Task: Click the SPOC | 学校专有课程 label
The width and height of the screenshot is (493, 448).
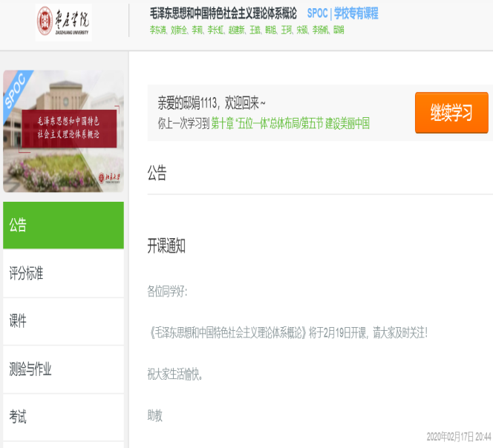Action: [342, 13]
